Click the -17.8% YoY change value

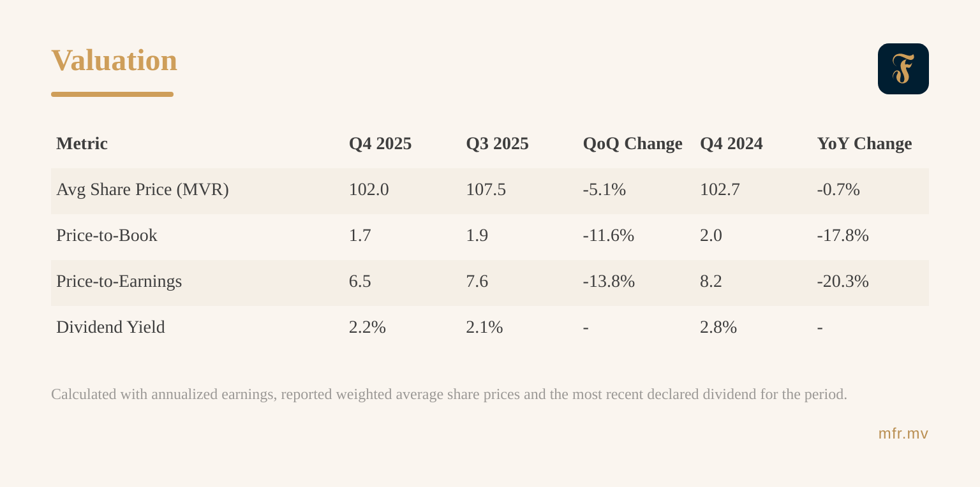(842, 235)
